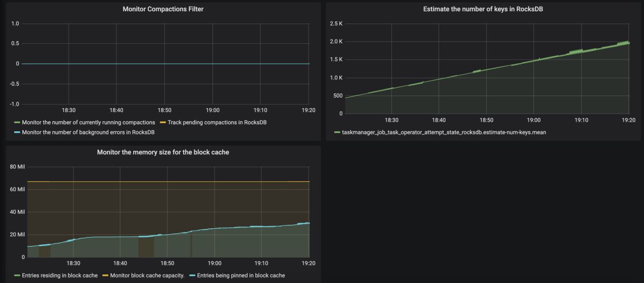Screen dimensions: 644x283
Task: Click the 80 Mil y-axis label in block cache panel
Action: [x=17, y=167]
